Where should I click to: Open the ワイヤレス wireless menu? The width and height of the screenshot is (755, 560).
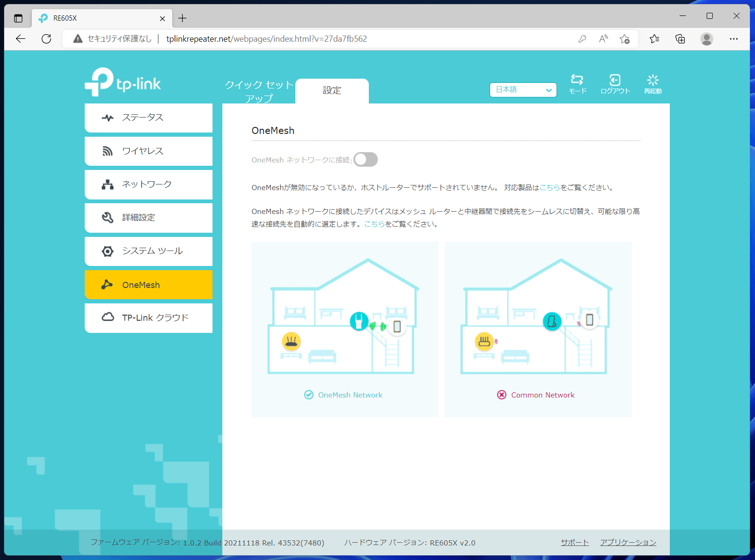point(148,151)
